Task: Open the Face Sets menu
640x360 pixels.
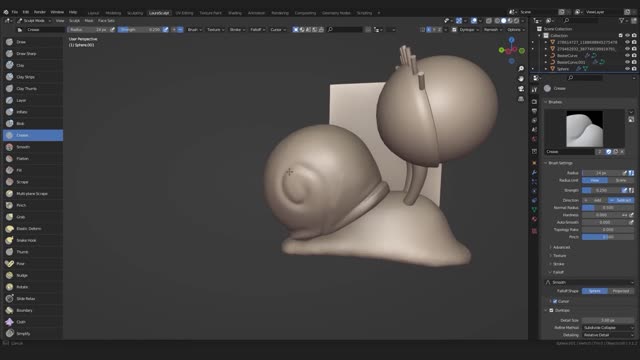Action: click(106, 20)
